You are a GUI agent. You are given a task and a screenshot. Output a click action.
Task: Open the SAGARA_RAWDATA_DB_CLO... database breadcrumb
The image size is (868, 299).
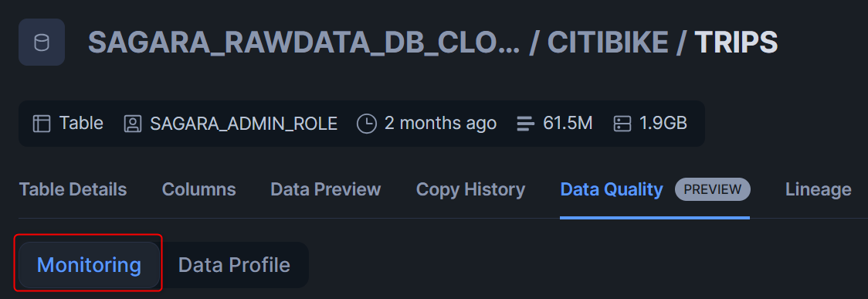point(304,42)
